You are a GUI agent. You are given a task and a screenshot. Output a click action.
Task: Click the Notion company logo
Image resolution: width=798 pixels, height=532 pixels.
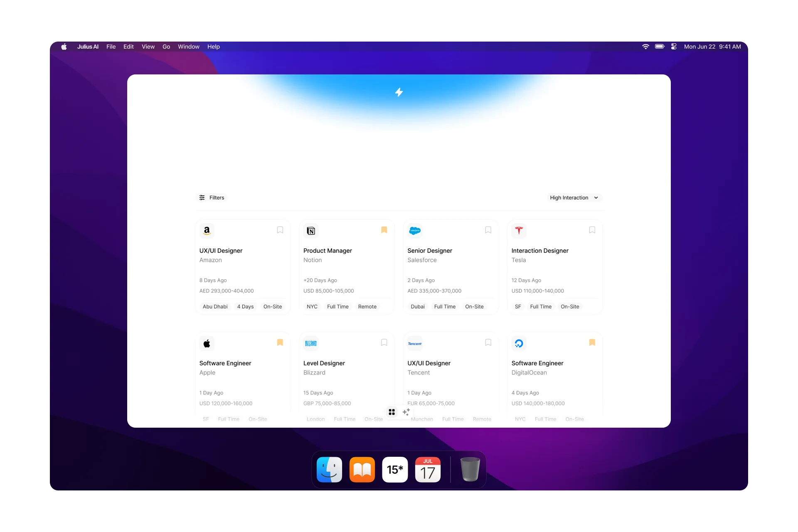(311, 231)
